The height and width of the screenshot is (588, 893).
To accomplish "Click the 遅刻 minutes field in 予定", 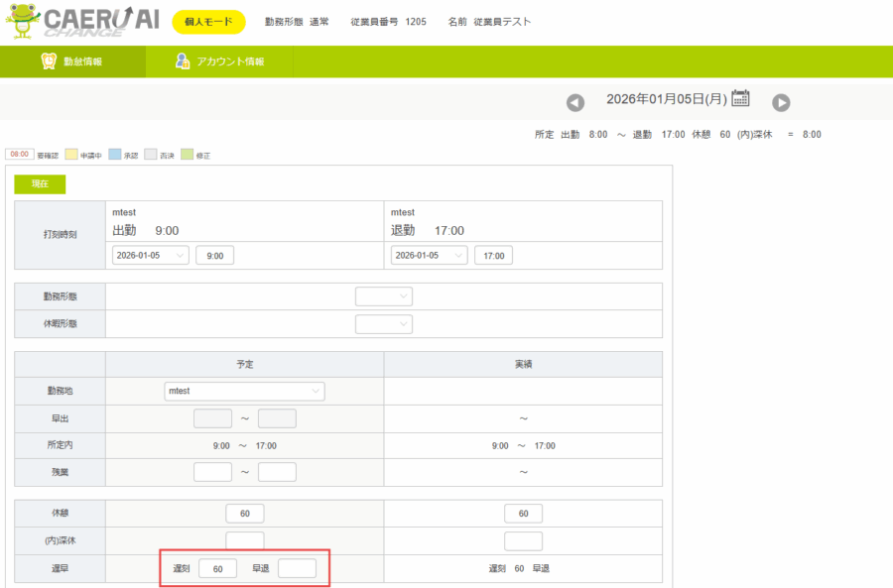I will point(217,568).
